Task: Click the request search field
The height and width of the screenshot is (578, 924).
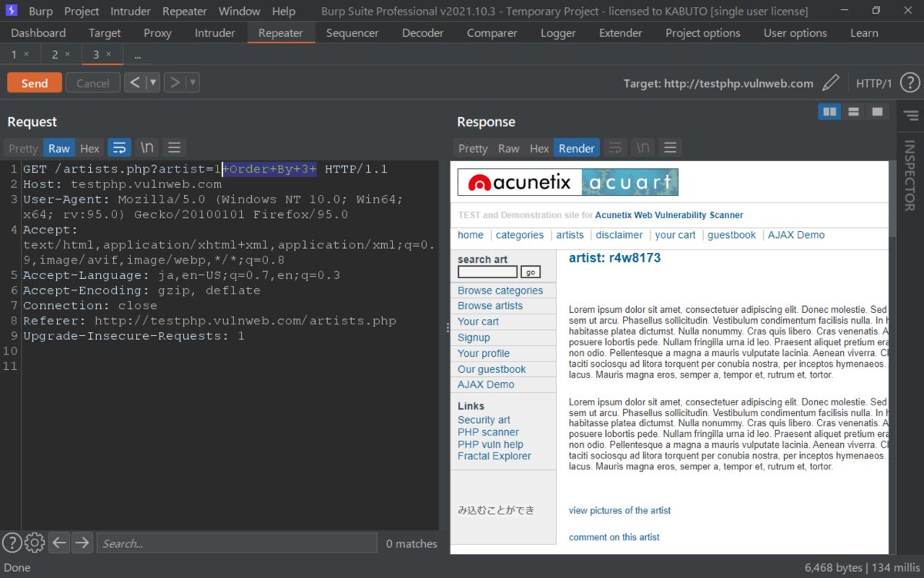Action: pos(236,543)
